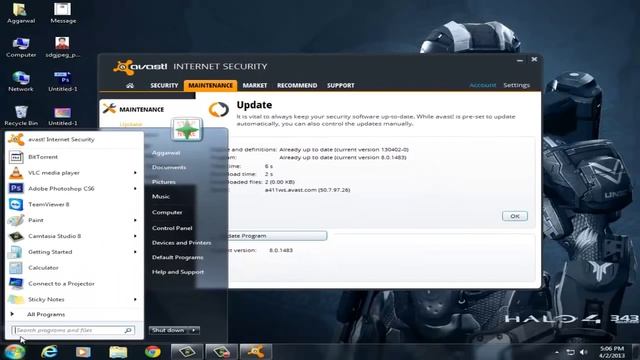Open avast! Internet Security from Start menu
The width and height of the screenshot is (640, 360).
(x=74, y=140)
